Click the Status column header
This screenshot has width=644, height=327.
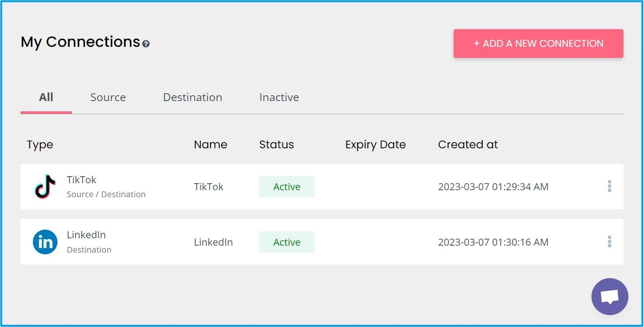tap(276, 145)
